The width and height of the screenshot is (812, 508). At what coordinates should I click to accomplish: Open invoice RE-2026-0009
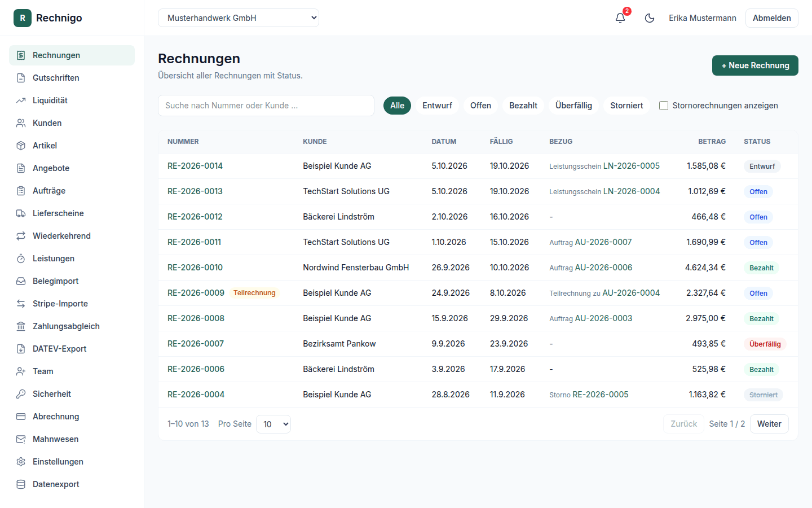pyautogui.click(x=196, y=293)
